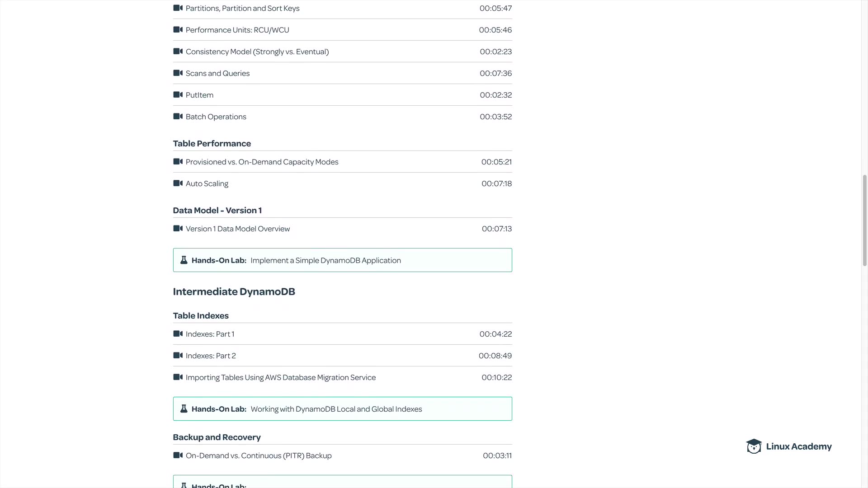The height and width of the screenshot is (488, 868).
Task: Click video icon beside Indexes: Part 2
Action: pyautogui.click(x=178, y=356)
